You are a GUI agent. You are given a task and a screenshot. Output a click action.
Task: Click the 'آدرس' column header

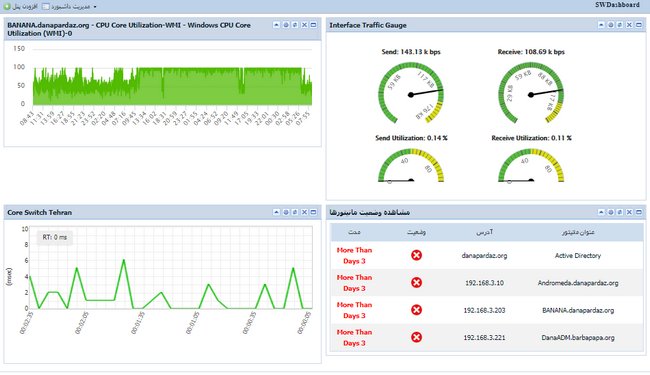point(484,232)
